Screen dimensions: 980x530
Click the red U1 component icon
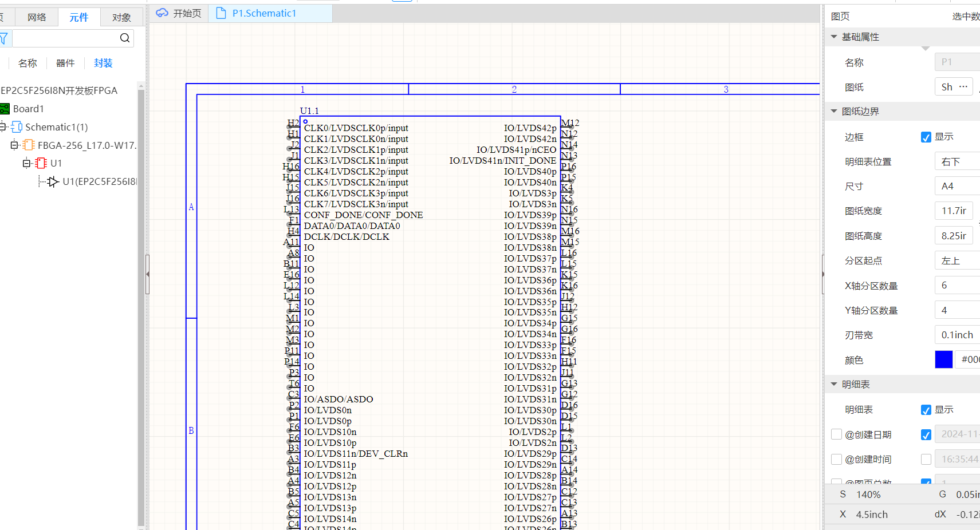point(41,163)
